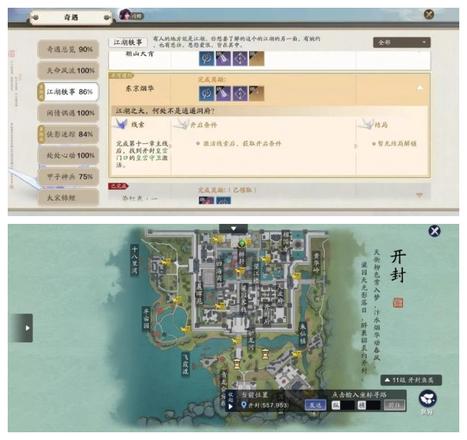Select the 甲子神兵 75% category

69,177
